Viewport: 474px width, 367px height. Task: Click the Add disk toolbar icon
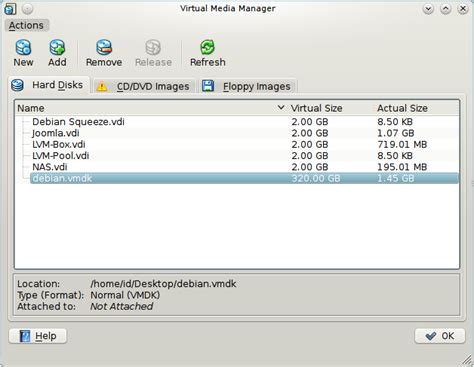tap(57, 47)
